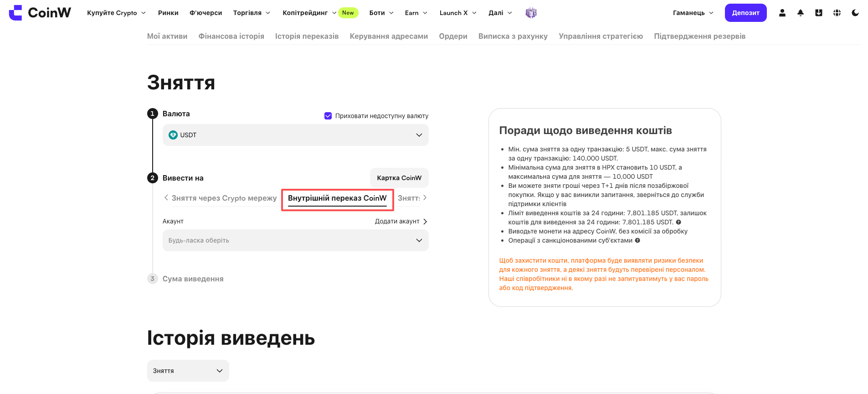The height and width of the screenshot is (394, 868).
Task: Show help for sanctioned entities note
Action: click(637, 240)
